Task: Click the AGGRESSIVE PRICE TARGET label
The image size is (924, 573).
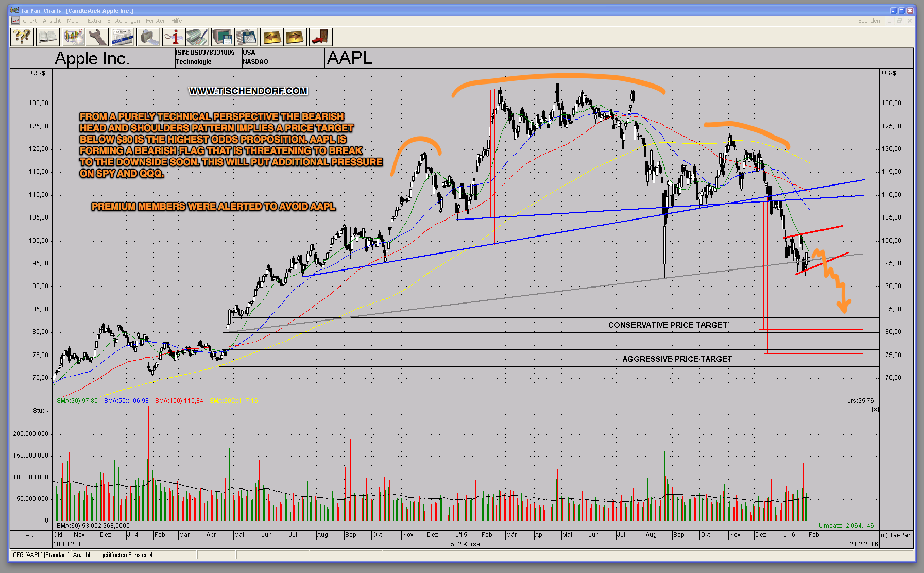Action: click(x=677, y=359)
